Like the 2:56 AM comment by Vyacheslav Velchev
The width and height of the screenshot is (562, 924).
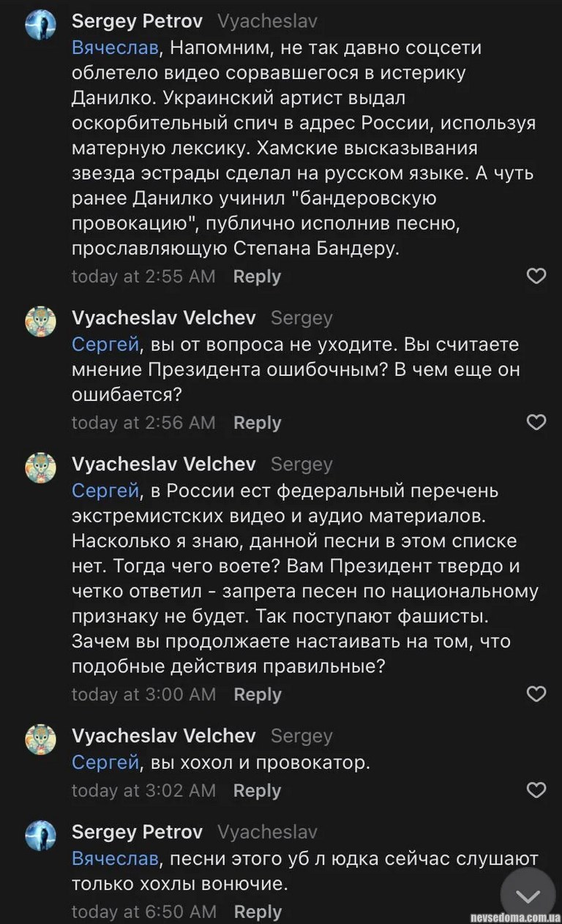tap(536, 422)
